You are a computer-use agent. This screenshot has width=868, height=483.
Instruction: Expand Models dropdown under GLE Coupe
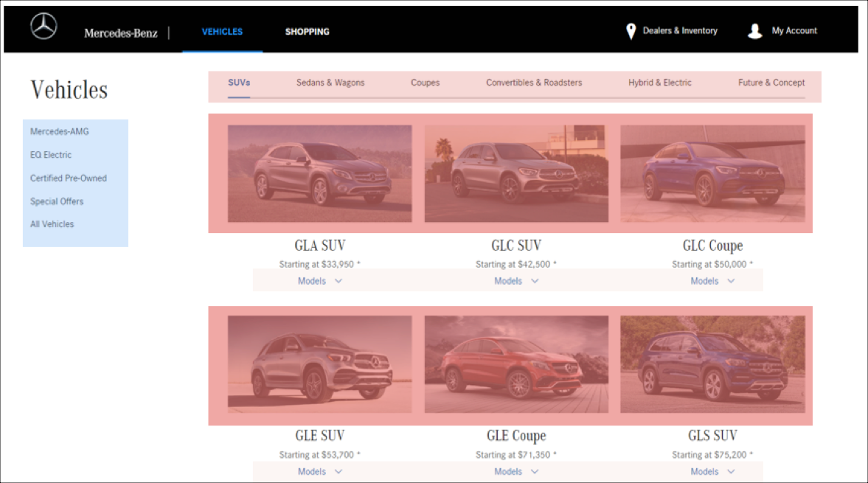pyautogui.click(x=516, y=472)
